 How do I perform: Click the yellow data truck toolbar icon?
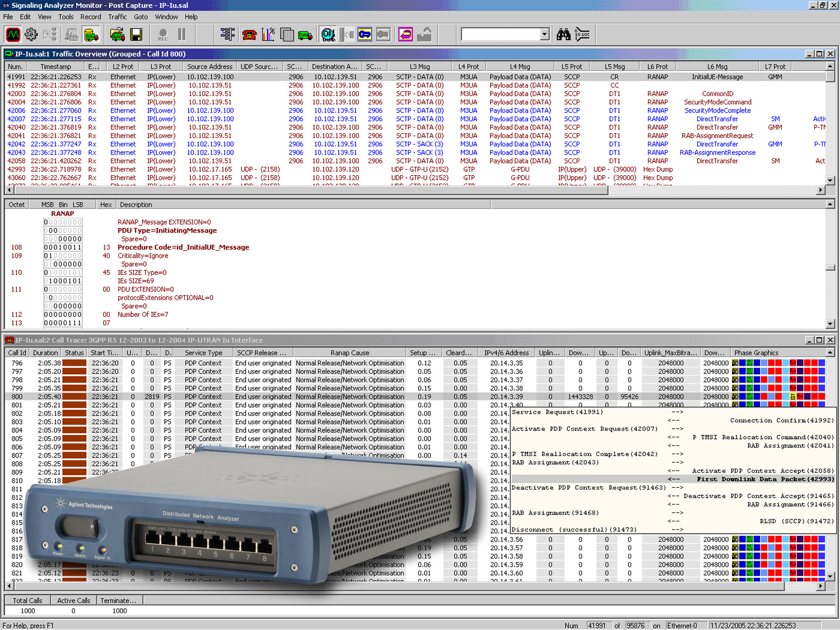[91, 35]
